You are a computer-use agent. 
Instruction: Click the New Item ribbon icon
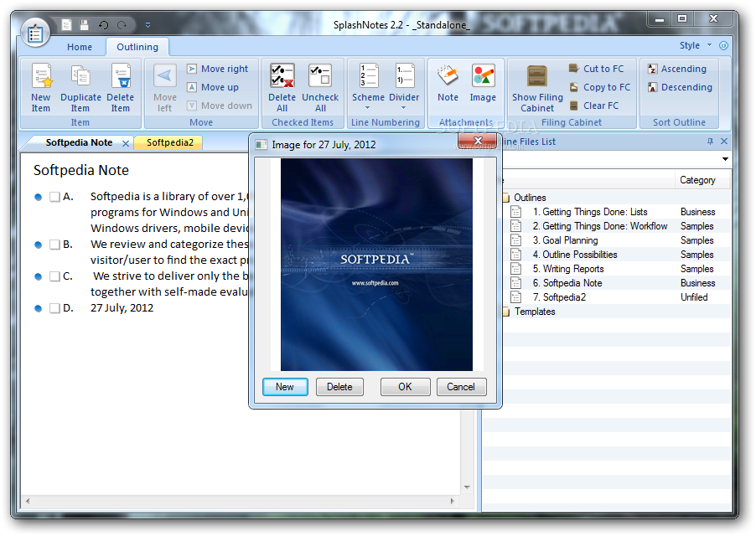[x=41, y=75]
